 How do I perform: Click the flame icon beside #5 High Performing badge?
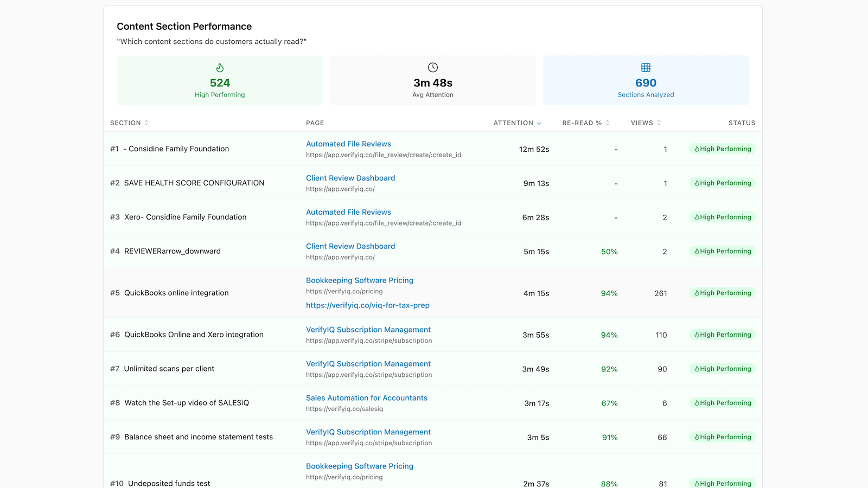(x=697, y=293)
